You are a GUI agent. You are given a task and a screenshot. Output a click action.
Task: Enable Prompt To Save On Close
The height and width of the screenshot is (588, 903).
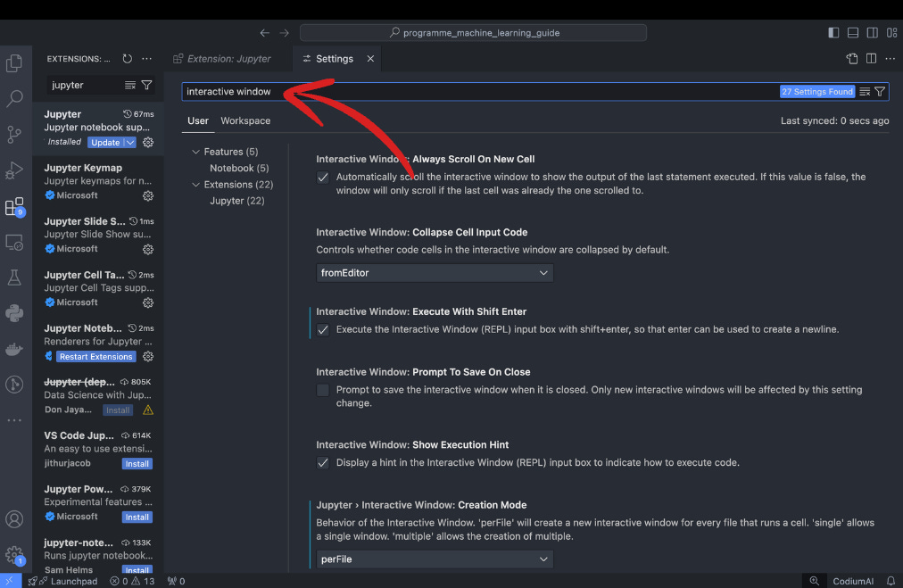point(323,391)
